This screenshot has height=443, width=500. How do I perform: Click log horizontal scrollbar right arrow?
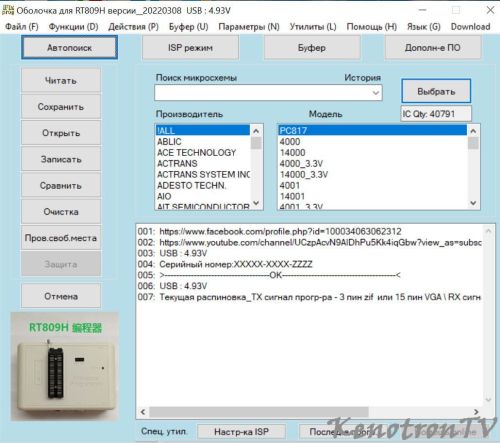pyautogui.click(x=476, y=412)
